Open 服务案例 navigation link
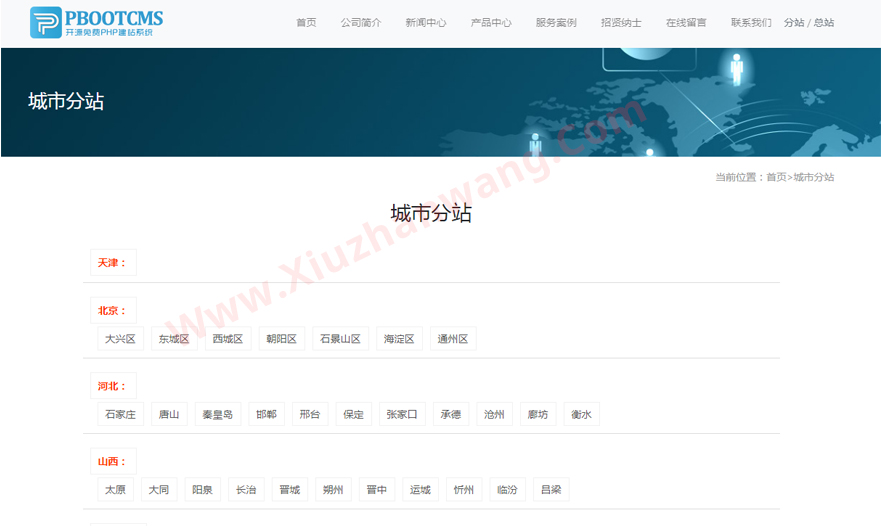Screen dimensions: 881x526 (556, 23)
